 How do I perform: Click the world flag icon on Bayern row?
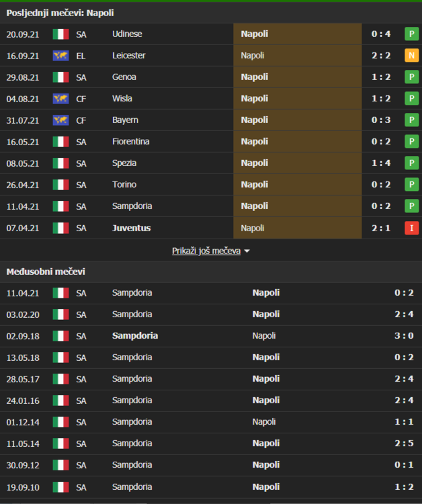(61, 120)
